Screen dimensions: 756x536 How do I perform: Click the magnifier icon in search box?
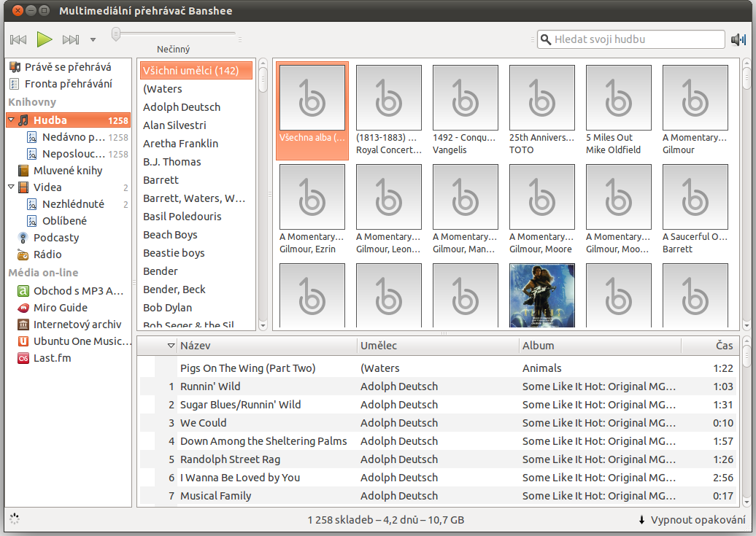545,39
